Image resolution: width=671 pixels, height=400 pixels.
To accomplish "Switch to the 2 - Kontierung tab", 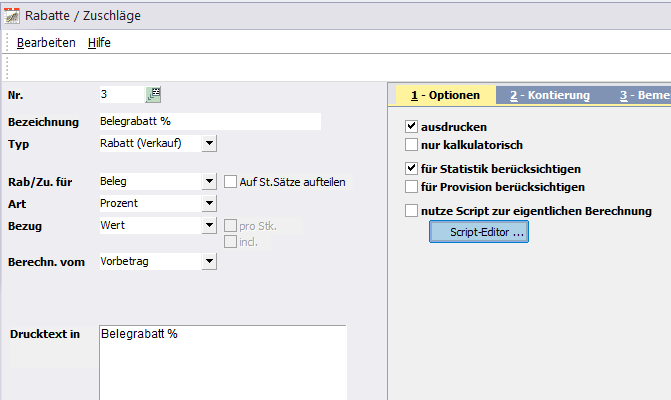I will [550, 95].
